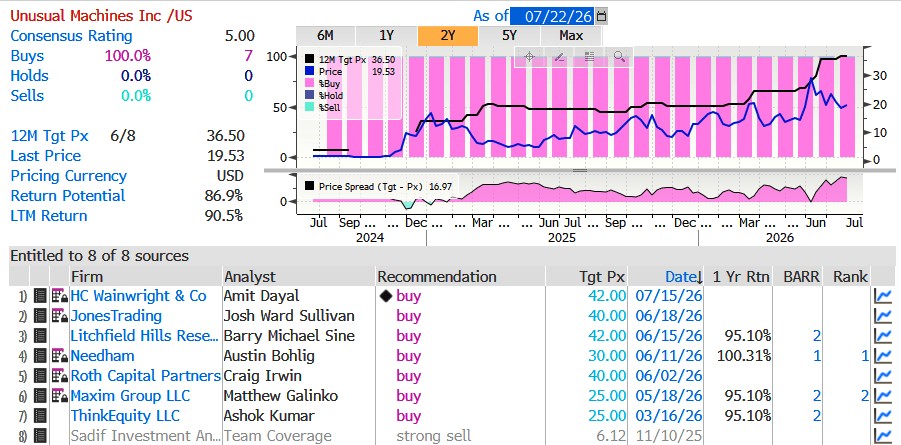
Task: Click the %Hold legend swatch
Action: [310, 96]
